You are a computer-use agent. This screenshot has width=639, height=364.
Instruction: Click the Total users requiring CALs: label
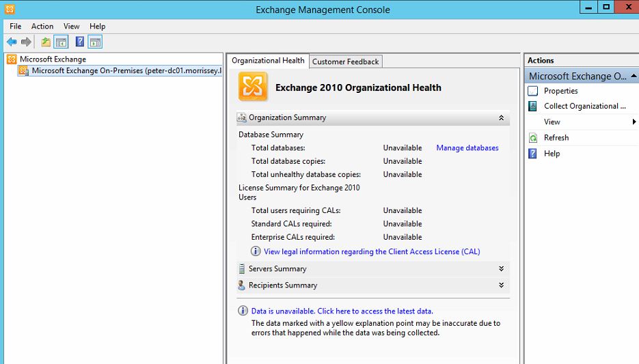(x=296, y=210)
